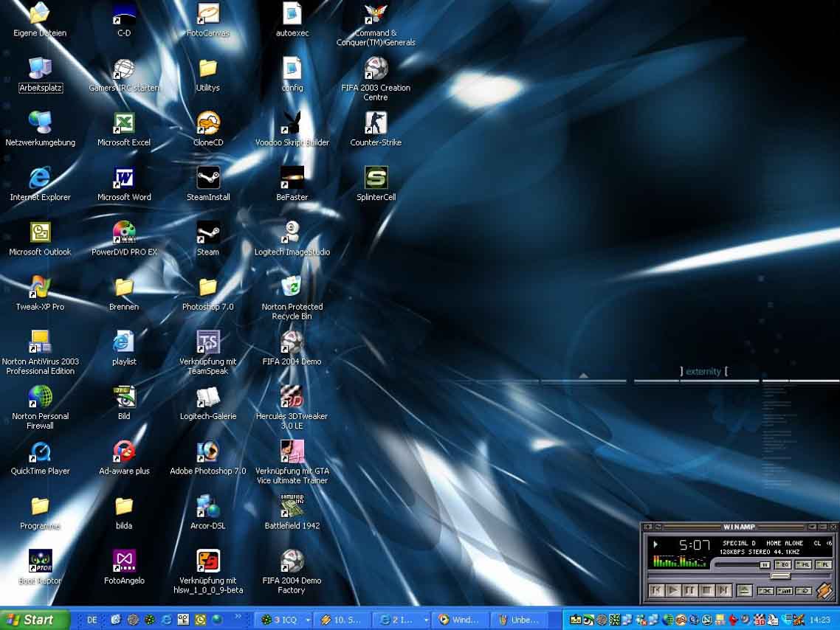The width and height of the screenshot is (840, 630).
Task: Click Winamp eject open file button
Action: (745, 590)
